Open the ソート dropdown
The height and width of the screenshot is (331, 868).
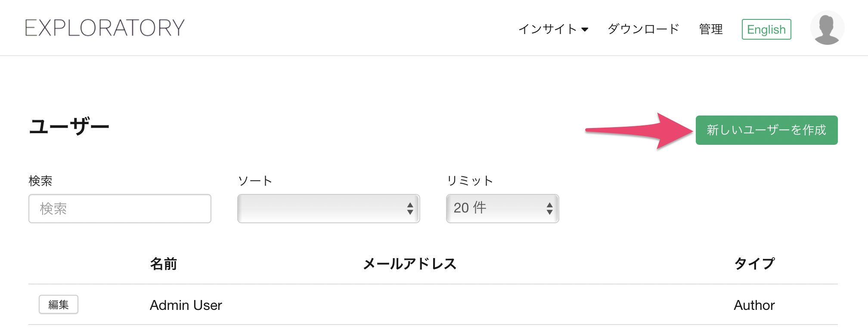(329, 209)
